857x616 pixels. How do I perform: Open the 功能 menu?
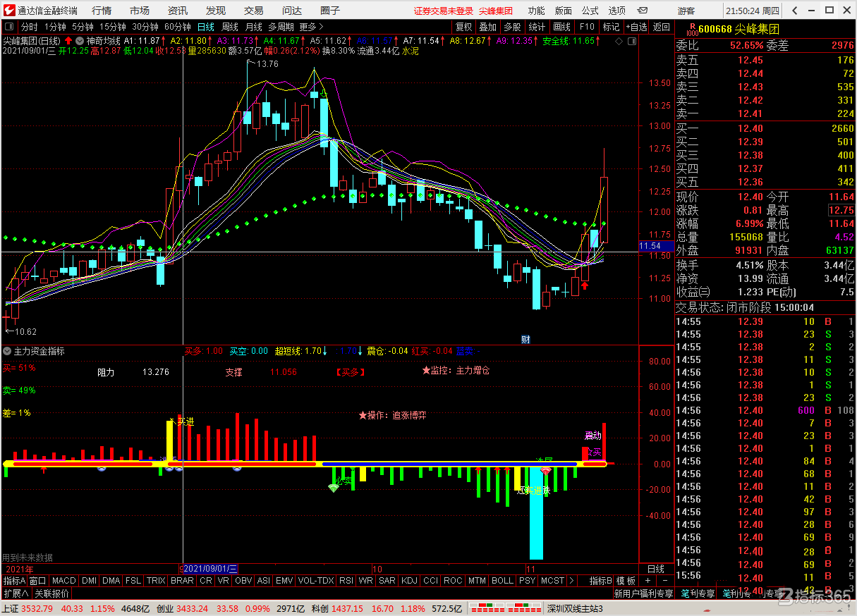[x=537, y=11]
